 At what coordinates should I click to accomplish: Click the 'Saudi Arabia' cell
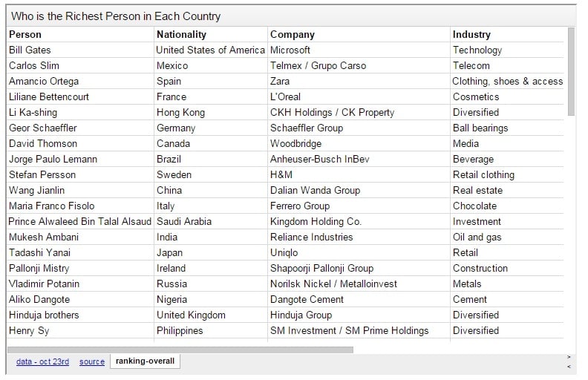click(184, 221)
